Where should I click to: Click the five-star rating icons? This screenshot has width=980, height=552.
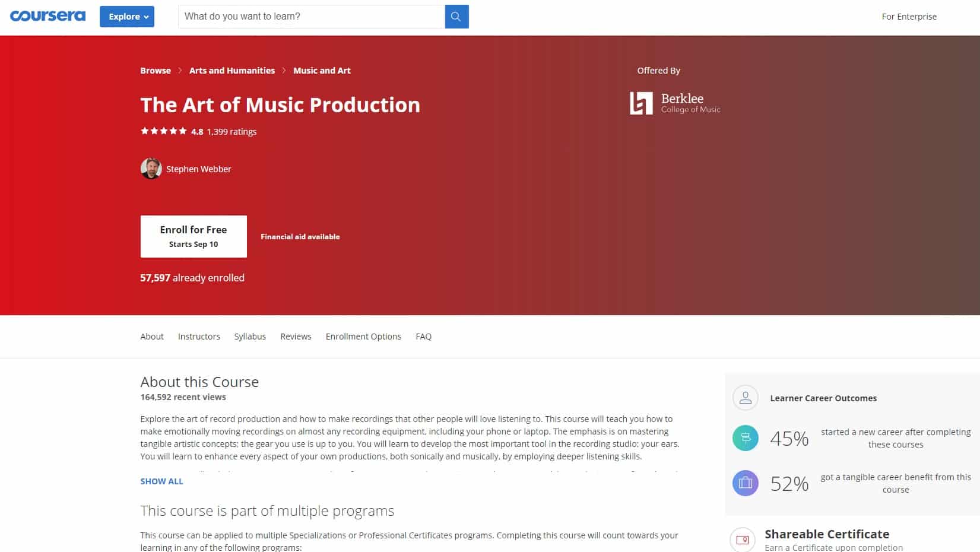click(164, 131)
